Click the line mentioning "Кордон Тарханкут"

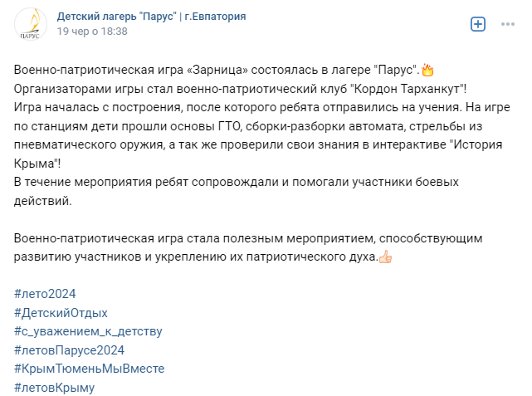(240, 89)
